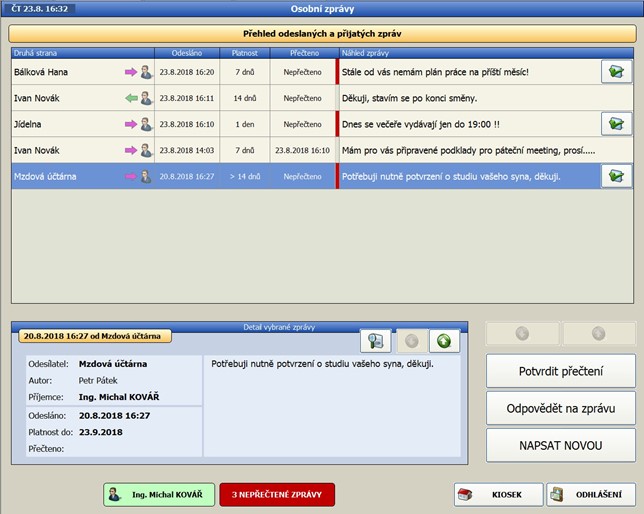
Task: Open the reply icon in Mzdová účtárna row
Action: (616, 176)
